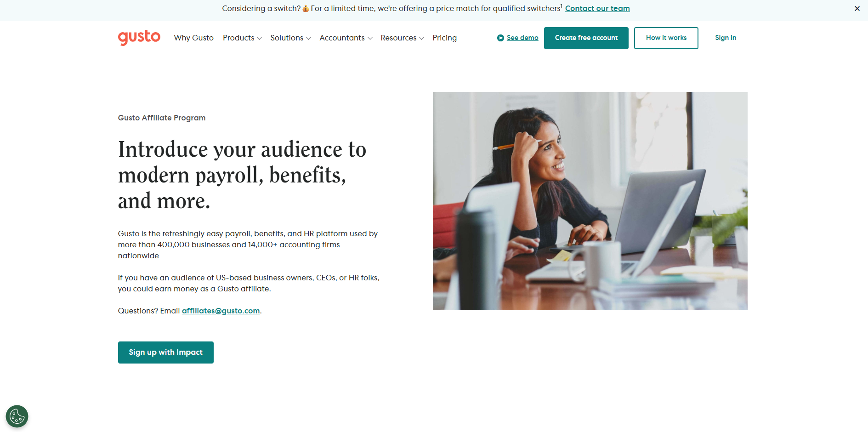868x432 pixels.
Task: Click the main headline about modern payroll
Action: 242,175
